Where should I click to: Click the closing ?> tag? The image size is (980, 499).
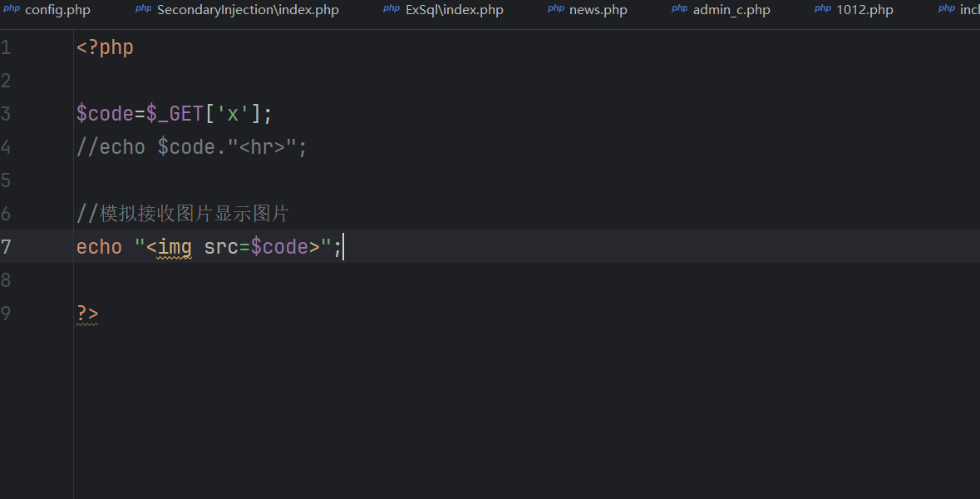point(87,313)
